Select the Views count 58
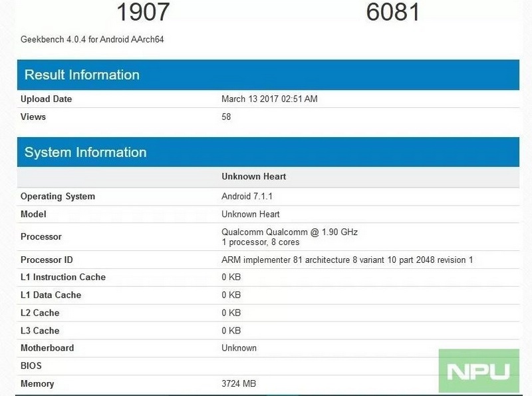The height and width of the screenshot is (396, 532). coord(225,116)
